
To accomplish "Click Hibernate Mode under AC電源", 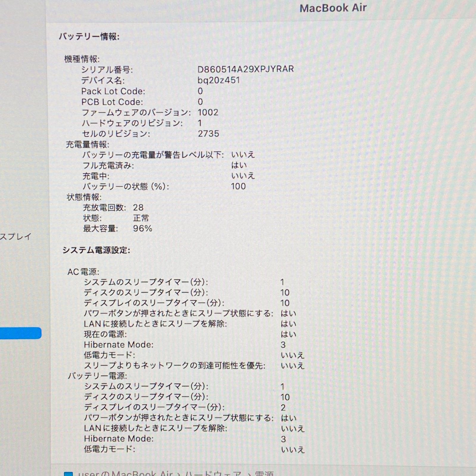I will pos(119,345).
